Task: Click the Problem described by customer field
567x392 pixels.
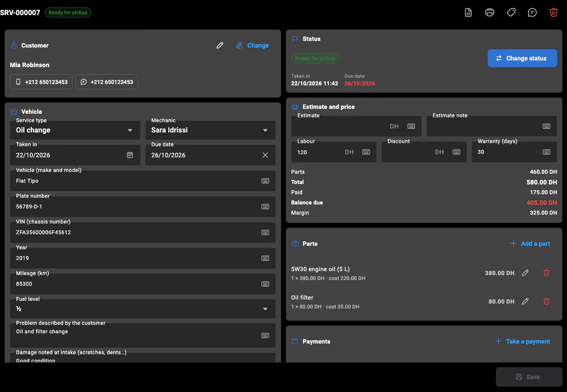Action: [x=143, y=335]
